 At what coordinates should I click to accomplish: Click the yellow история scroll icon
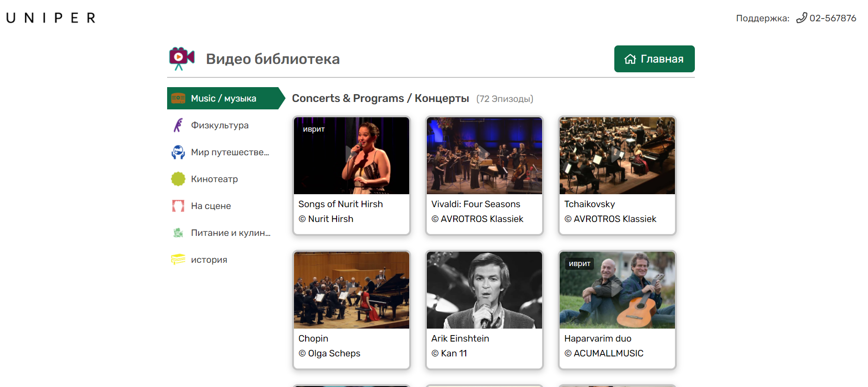(178, 260)
